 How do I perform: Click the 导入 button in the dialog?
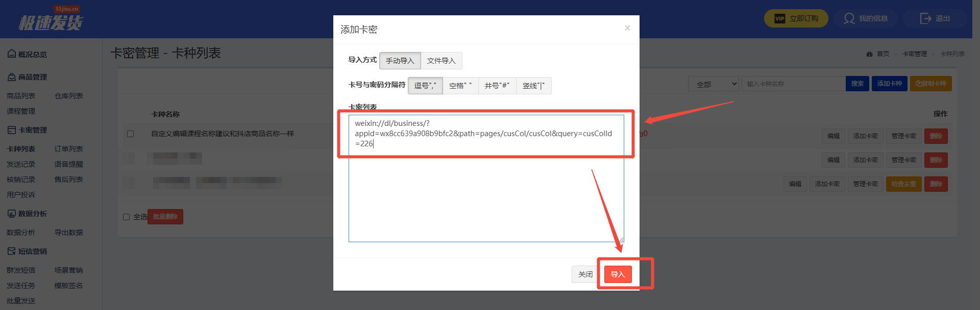click(x=618, y=274)
